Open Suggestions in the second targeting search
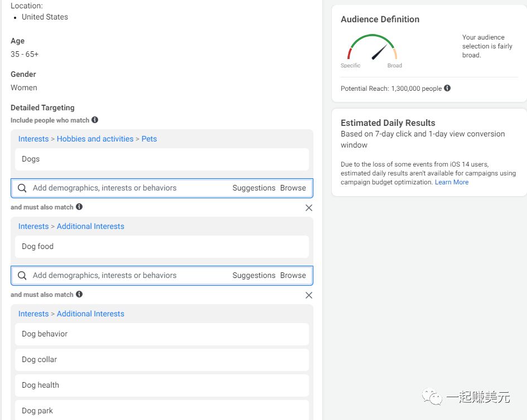527x420 pixels. pyautogui.click(x=254, y=276)
